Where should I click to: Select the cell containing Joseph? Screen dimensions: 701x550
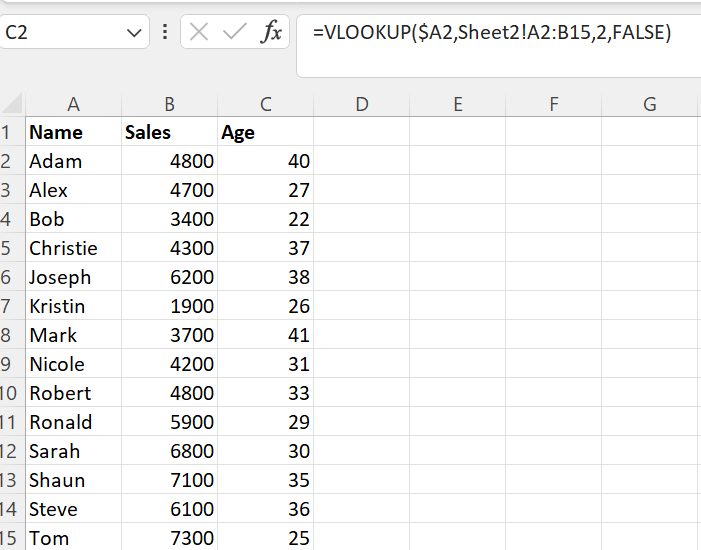coord(73,276)
